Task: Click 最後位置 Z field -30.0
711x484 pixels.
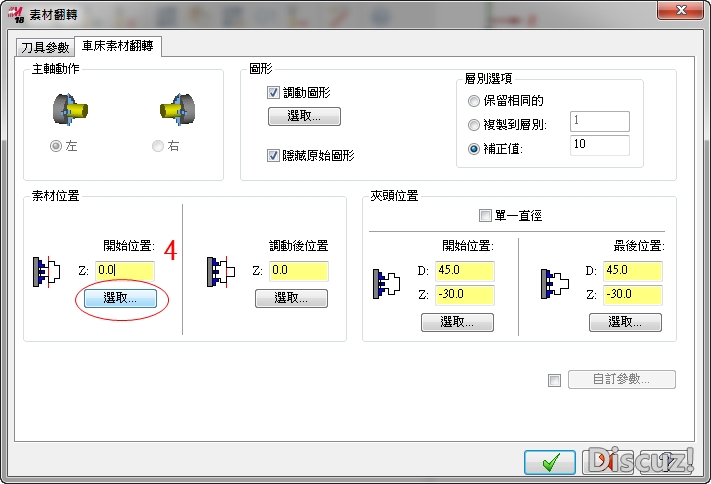Action: [633, 295]
